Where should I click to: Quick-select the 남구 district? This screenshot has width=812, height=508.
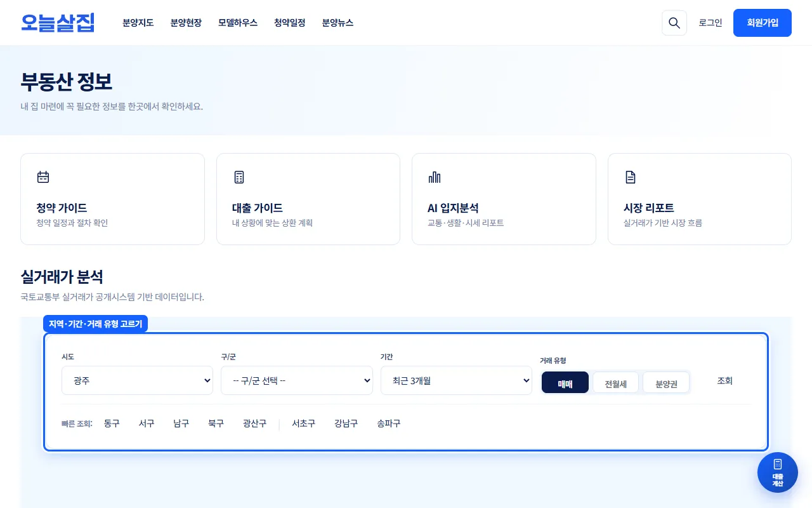[x=181, y=424]
